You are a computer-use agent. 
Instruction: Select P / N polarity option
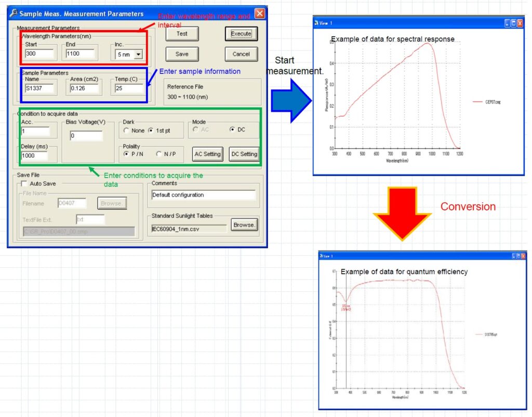(x=126, y=154)
